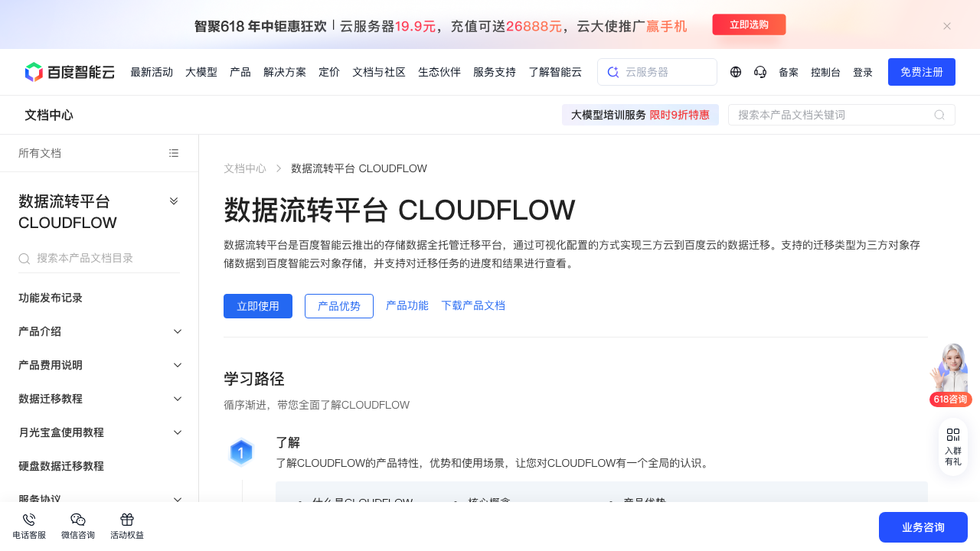
Task: Click the 所有文档 label
Action: tap(40, 153)
